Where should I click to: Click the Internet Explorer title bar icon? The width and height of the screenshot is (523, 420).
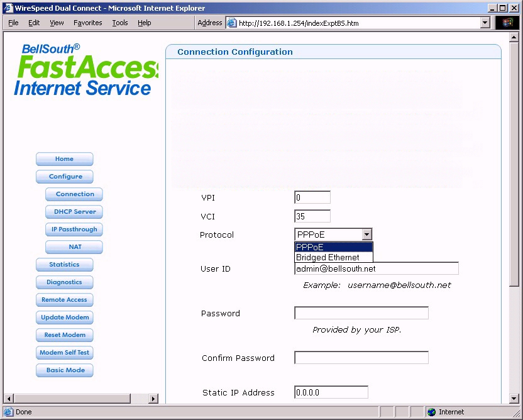(x=8, y=8)
